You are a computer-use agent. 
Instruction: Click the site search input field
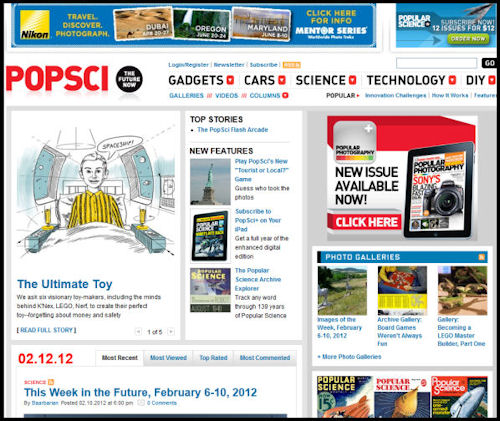(x=437, y=63)
